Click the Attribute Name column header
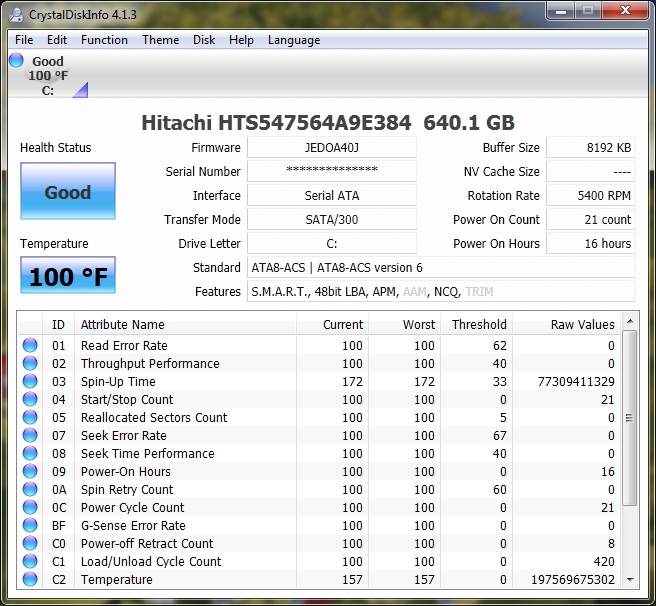The width and height of the screenshot is (656, 606). click(x=185, y=324)
